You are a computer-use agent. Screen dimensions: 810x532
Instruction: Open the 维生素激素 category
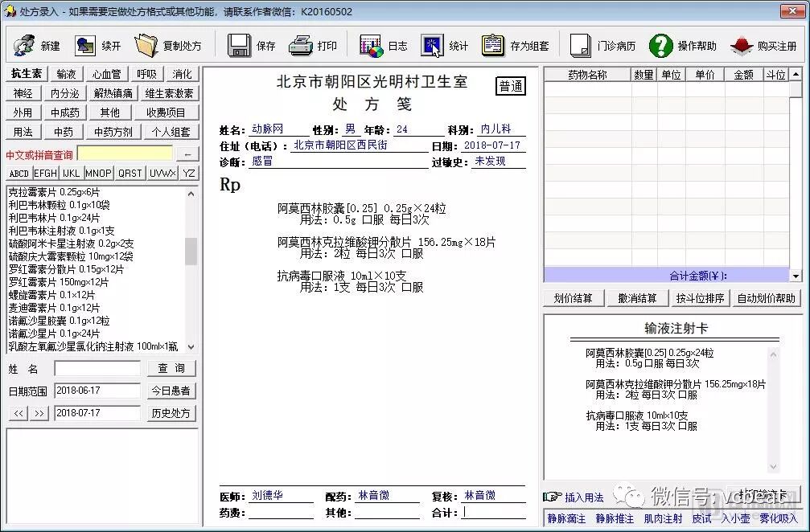point(170,93)
